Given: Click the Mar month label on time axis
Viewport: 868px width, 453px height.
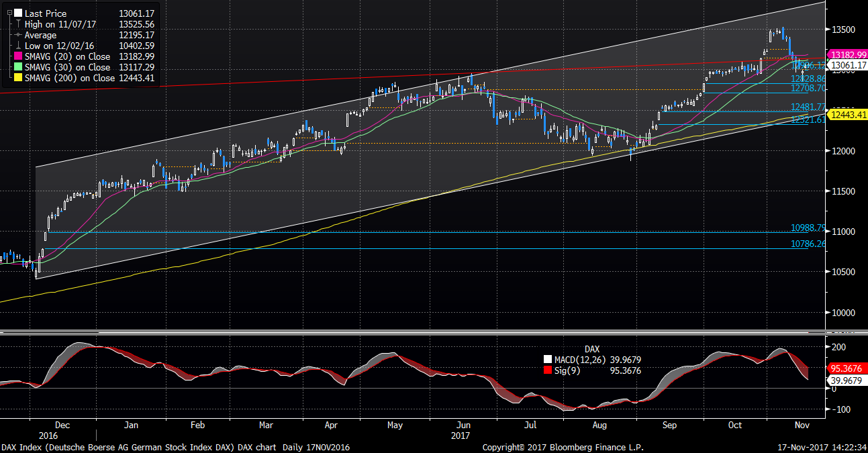Looking at the screenshot, I should pos(267,425).
